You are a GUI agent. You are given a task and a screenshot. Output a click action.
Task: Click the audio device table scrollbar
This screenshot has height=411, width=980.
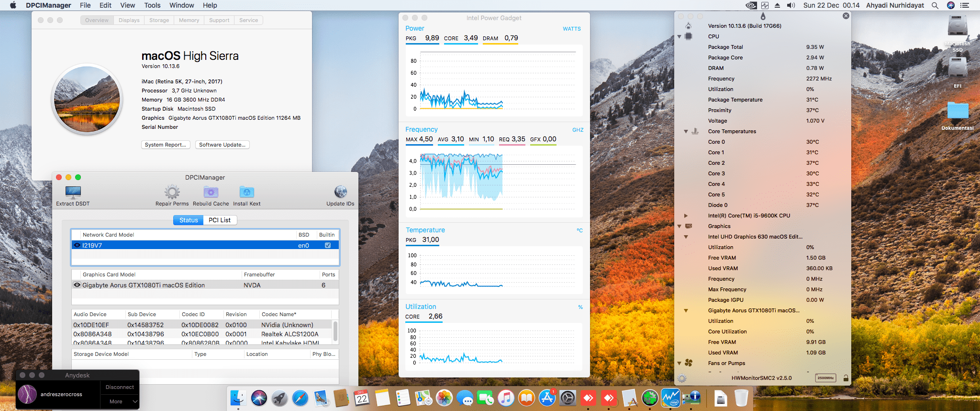pos(336,331)
